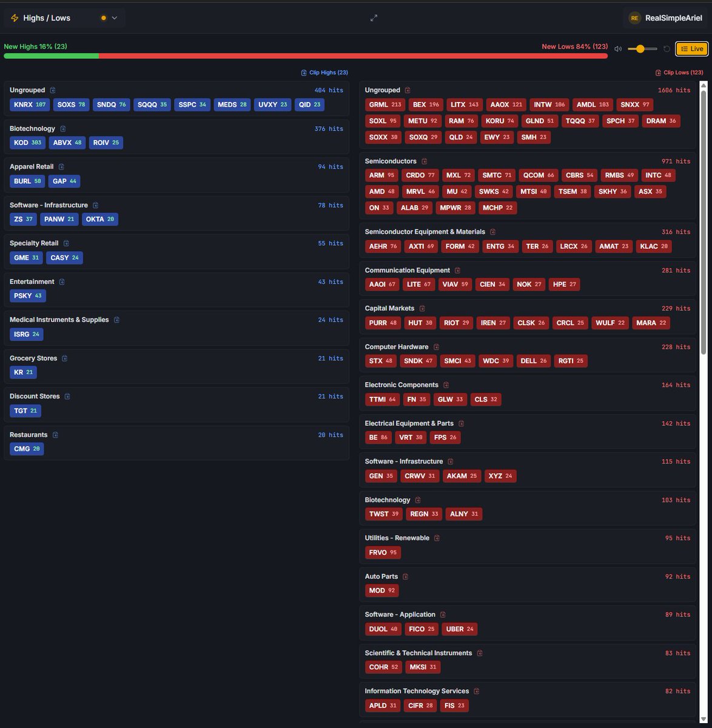Screen dimensions: 712x728
Task: Copy the Auto Parts group tickers
Action: (405, 577)
